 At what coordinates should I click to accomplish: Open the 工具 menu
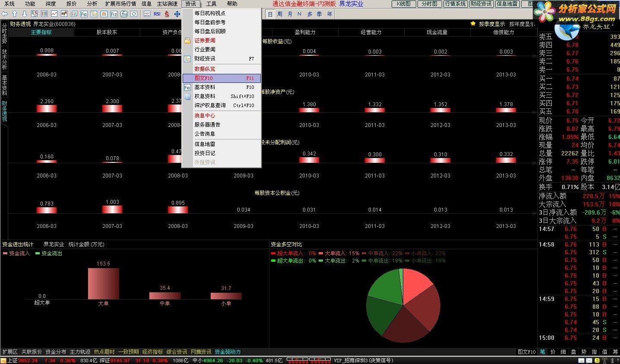(211, 4)
